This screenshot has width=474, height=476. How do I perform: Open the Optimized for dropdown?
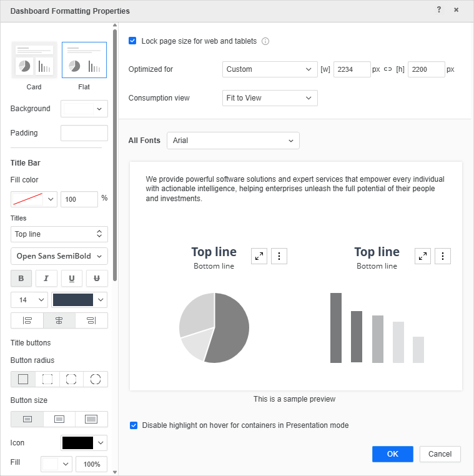coord(270,69)
